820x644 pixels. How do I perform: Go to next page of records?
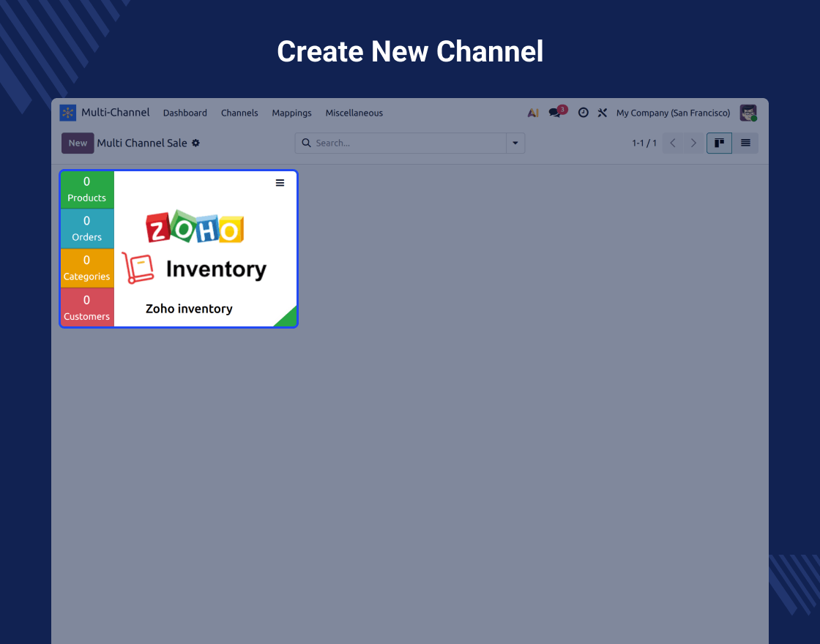(693, 143)
